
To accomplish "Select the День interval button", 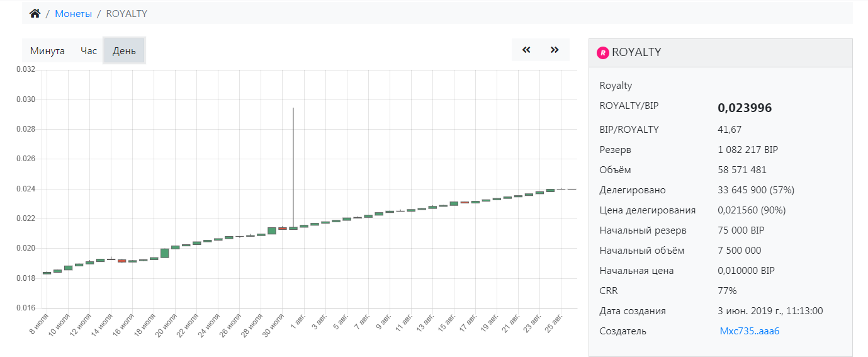I will pyautogui.click(x=124, y=51).
